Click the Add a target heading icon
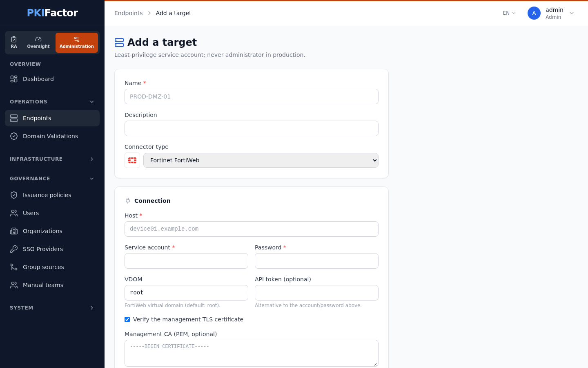 tap(119, 43)
